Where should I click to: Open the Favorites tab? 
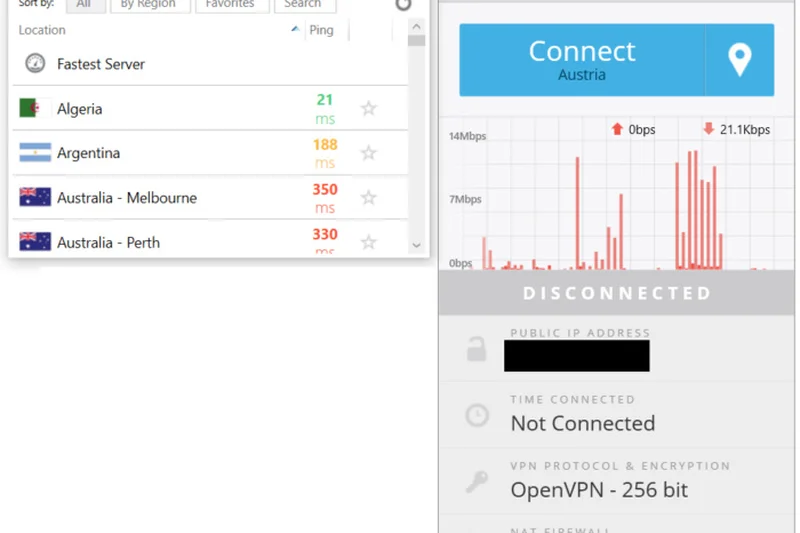[232, 4]
